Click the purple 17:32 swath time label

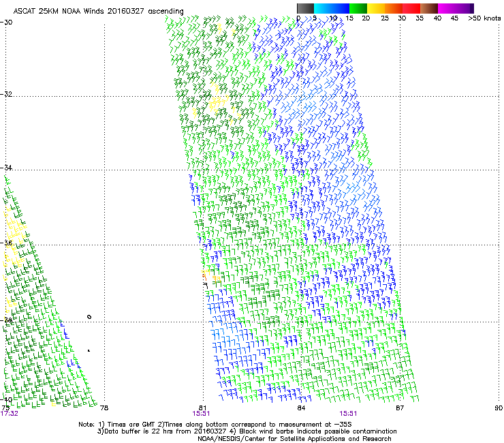(10, 414)
